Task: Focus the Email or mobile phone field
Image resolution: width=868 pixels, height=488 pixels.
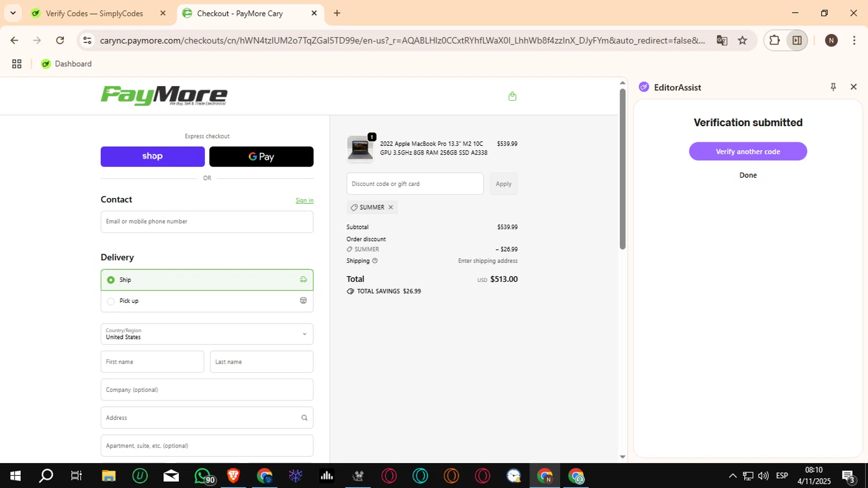Action: pos(207,222)
